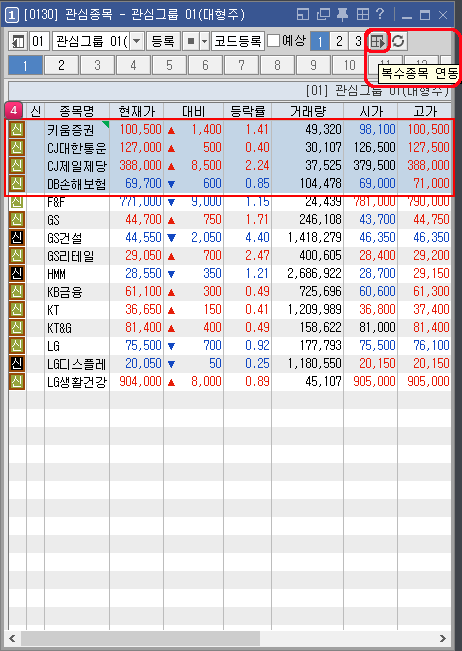The height and width of the screenshot is (651, 462).
Task: Switch to group tab 5
Action: click(169, 65)
